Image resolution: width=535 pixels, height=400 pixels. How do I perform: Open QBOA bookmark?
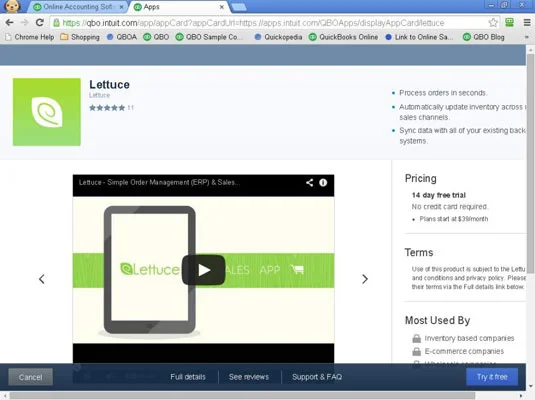point(122,37)
